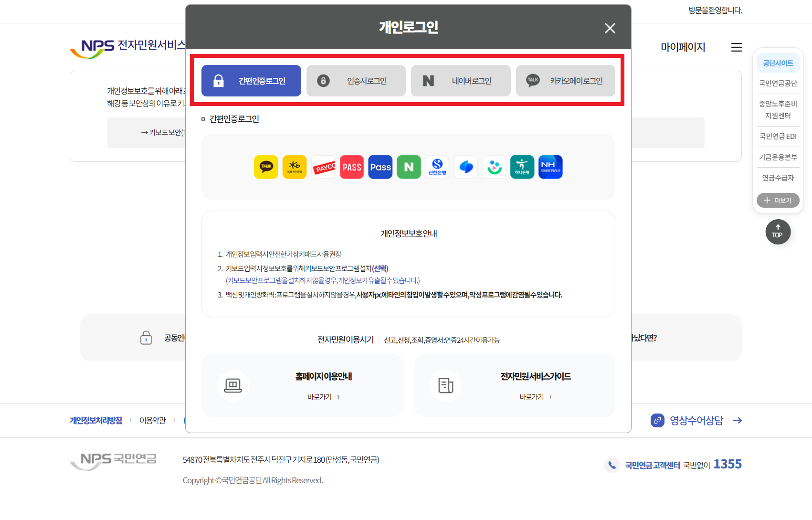Open the 국민연금 EDI link
Viewport: 812px width, 520px height.
778,137
